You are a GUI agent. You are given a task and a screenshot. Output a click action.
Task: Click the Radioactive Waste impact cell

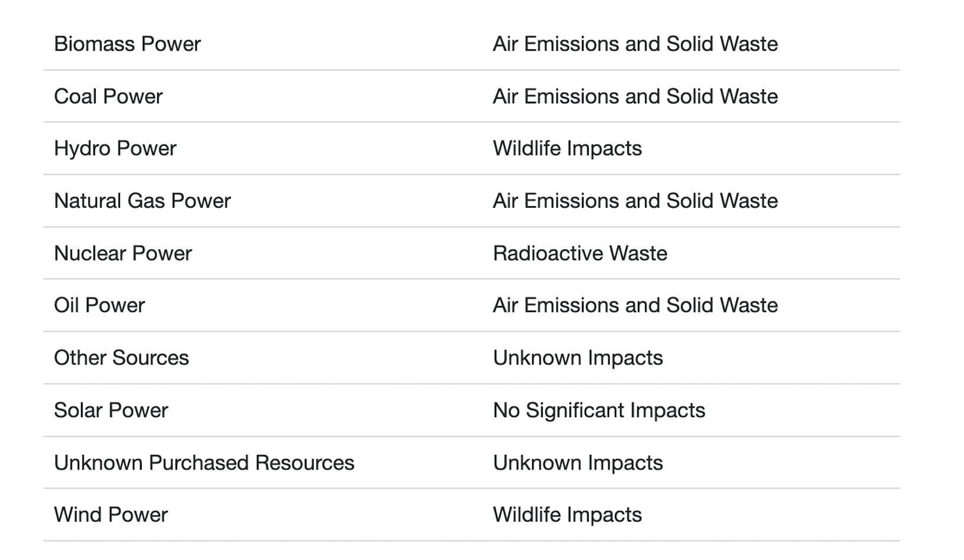[580, 253]
